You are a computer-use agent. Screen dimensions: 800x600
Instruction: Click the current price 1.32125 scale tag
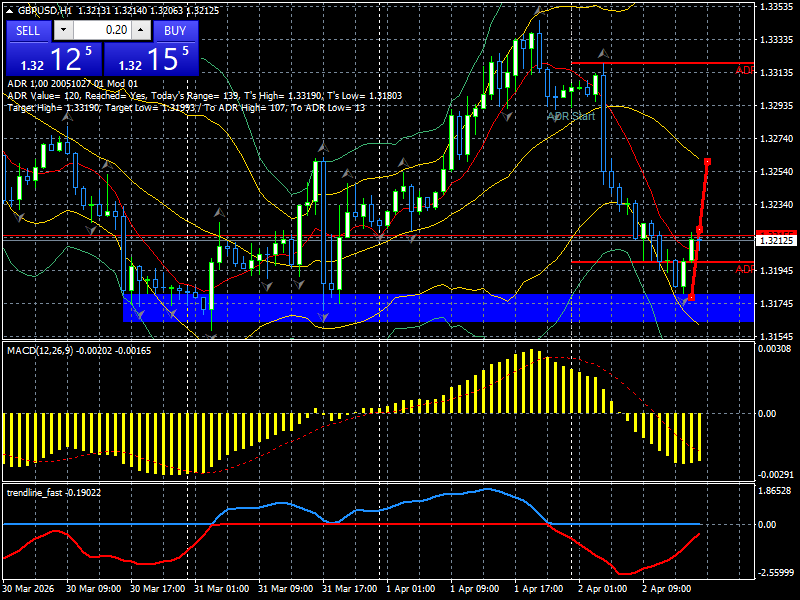775,239
